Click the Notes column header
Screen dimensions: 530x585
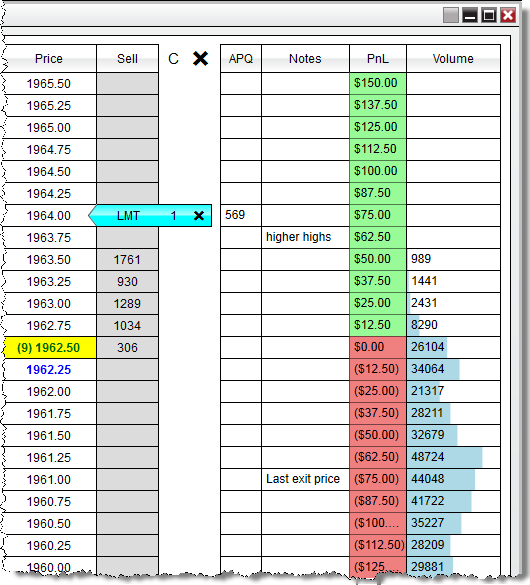305,59
